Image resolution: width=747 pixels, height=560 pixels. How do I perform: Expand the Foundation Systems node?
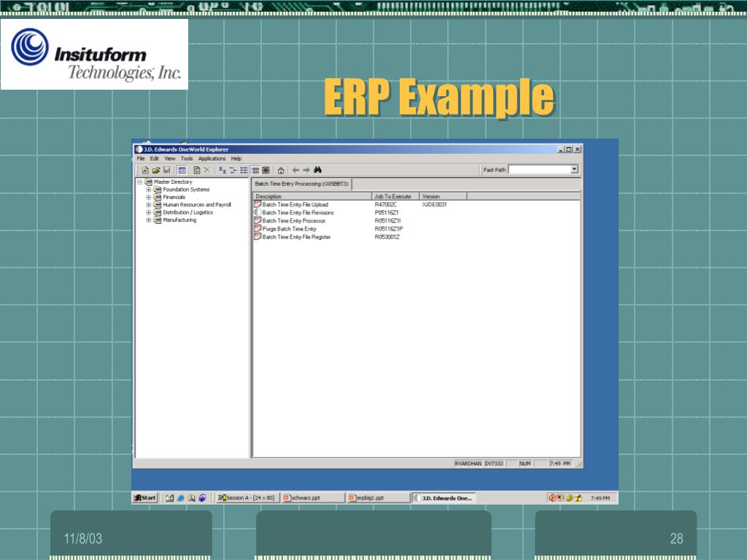(148, 190)
